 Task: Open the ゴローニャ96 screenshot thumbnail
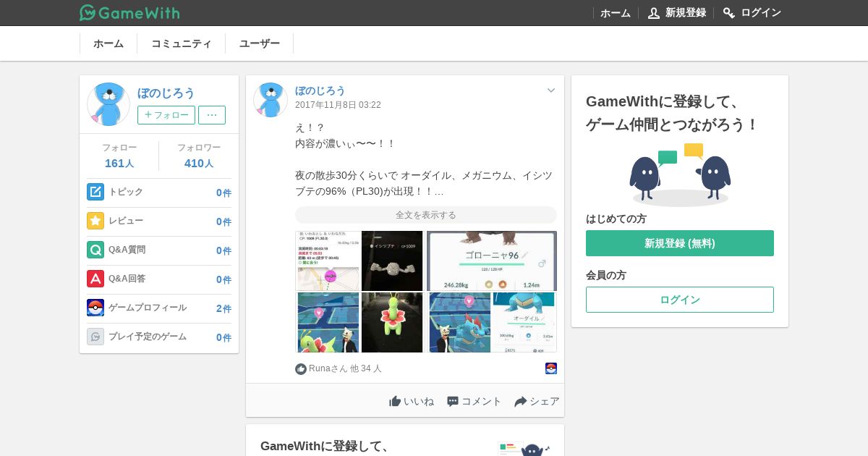click(492, 261)
